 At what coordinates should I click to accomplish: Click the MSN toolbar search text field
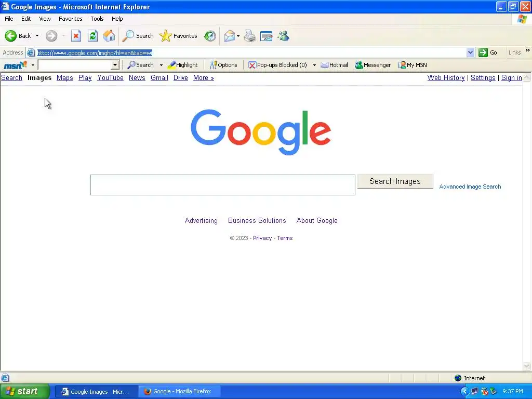click(x=75, y=65)
